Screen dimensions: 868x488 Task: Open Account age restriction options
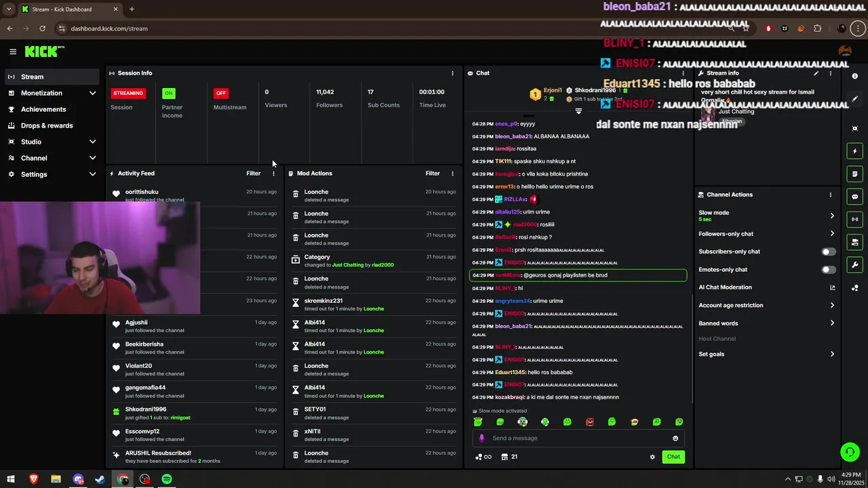[832, 306]
